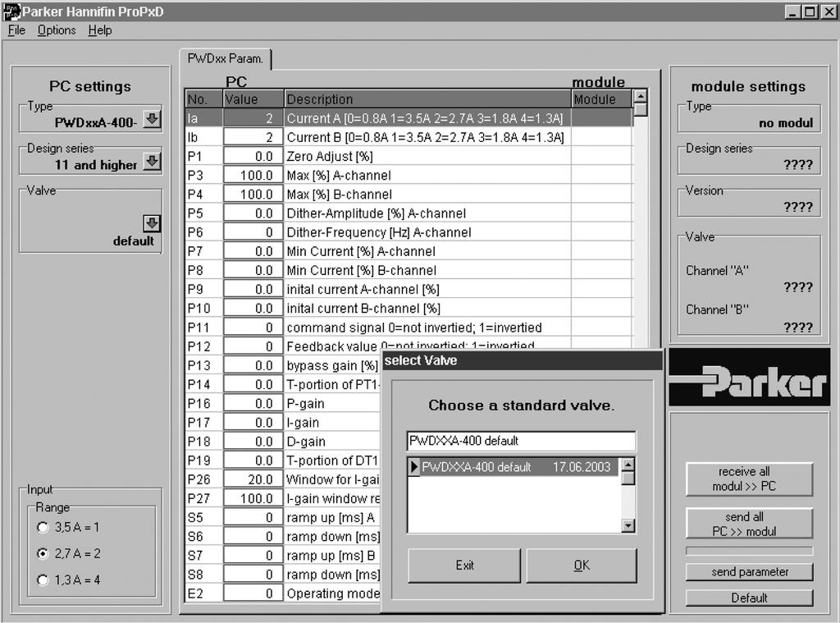Click P19 T-portion of DT1 value cell

click(x=253, y=460)
